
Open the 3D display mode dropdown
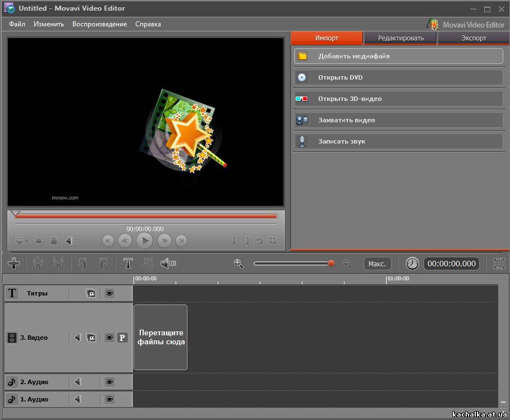tap(22, 241)
